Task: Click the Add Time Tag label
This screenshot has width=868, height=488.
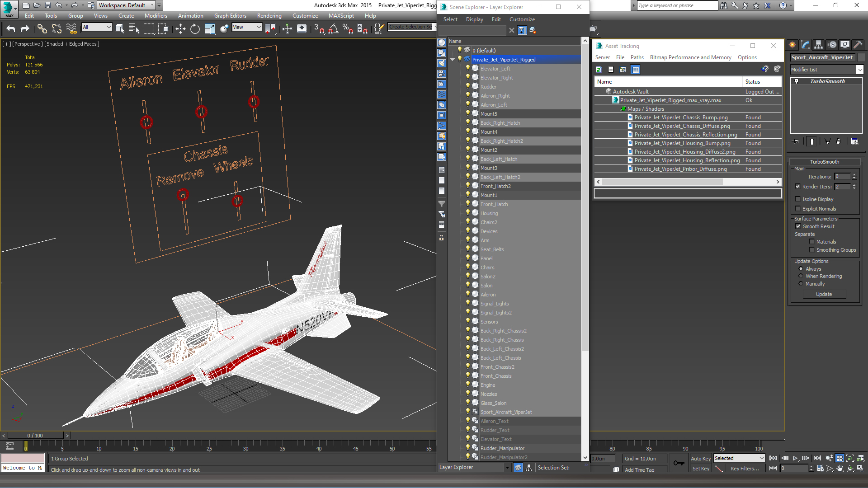Action: tap(639, 470)
